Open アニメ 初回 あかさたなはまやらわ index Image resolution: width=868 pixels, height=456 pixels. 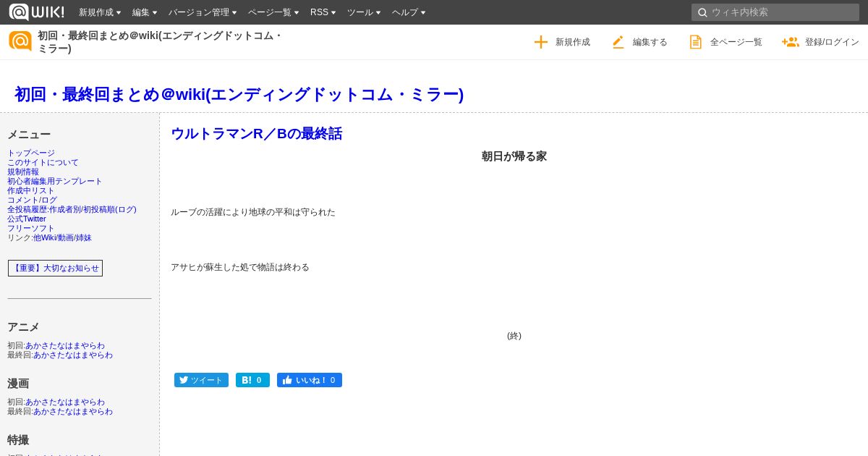[x=65, y=345]
